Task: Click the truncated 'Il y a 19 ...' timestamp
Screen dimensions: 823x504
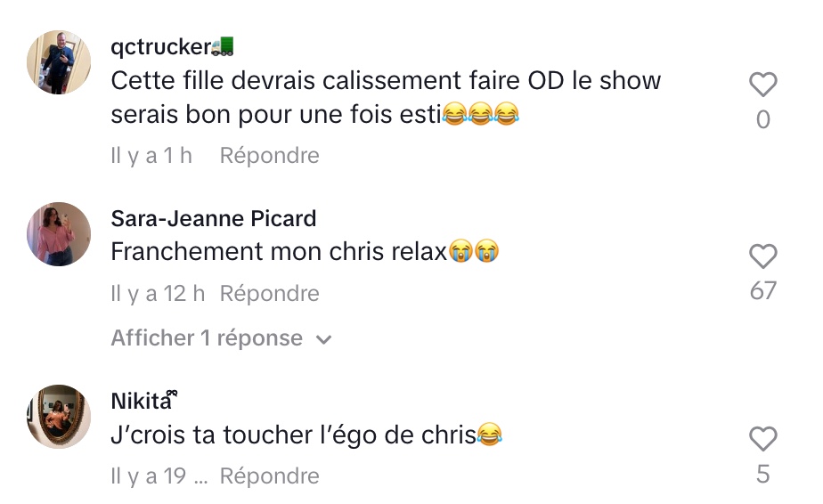Action: click(159, 476)
